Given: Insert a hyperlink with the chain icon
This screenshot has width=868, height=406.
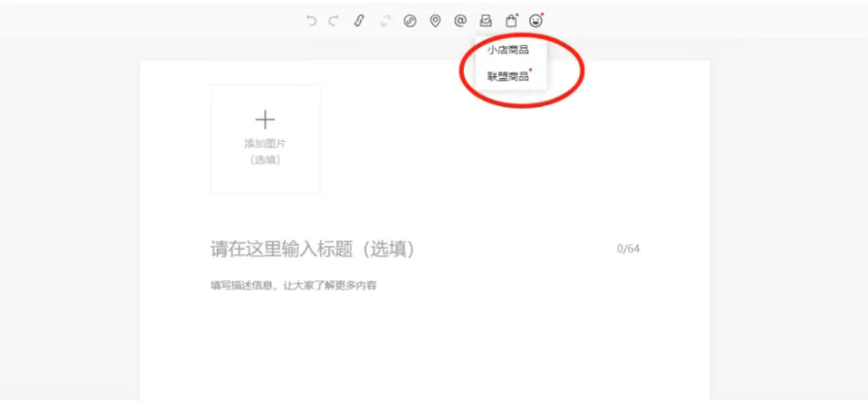Looking at the screenshot, I should click(x=359, y=20).
